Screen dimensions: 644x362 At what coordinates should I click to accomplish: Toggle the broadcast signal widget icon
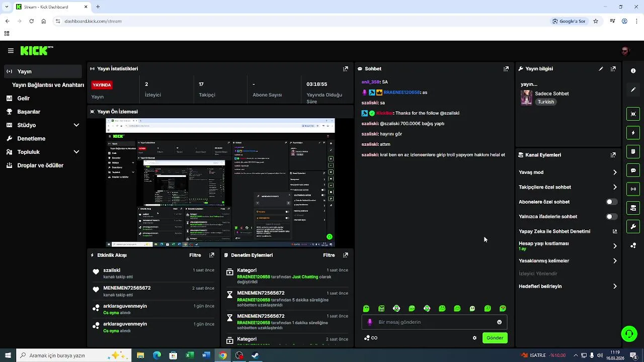click(633, 189)
